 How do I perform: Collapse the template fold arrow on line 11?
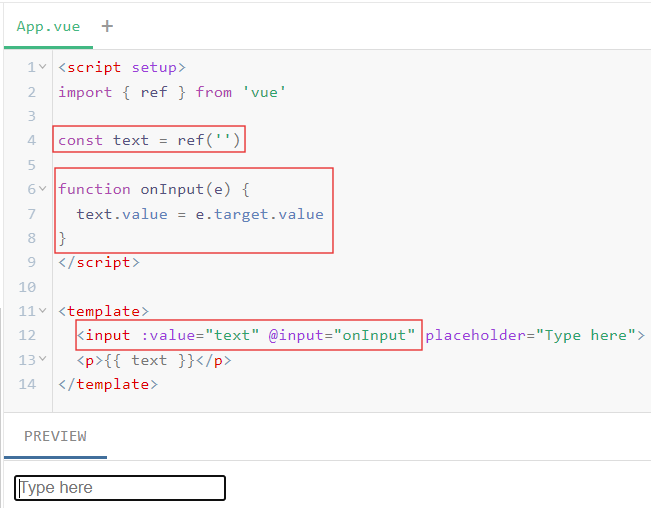pyautogui.click(x=42, y=310)
